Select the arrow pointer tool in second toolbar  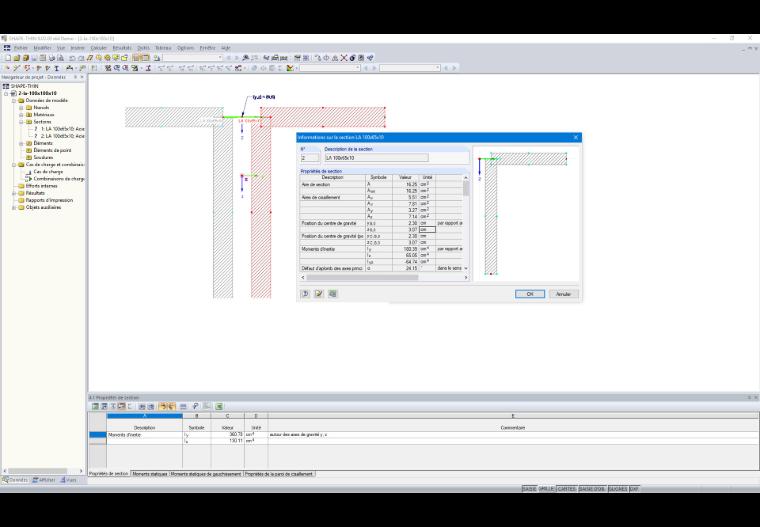tap(8, 68)
